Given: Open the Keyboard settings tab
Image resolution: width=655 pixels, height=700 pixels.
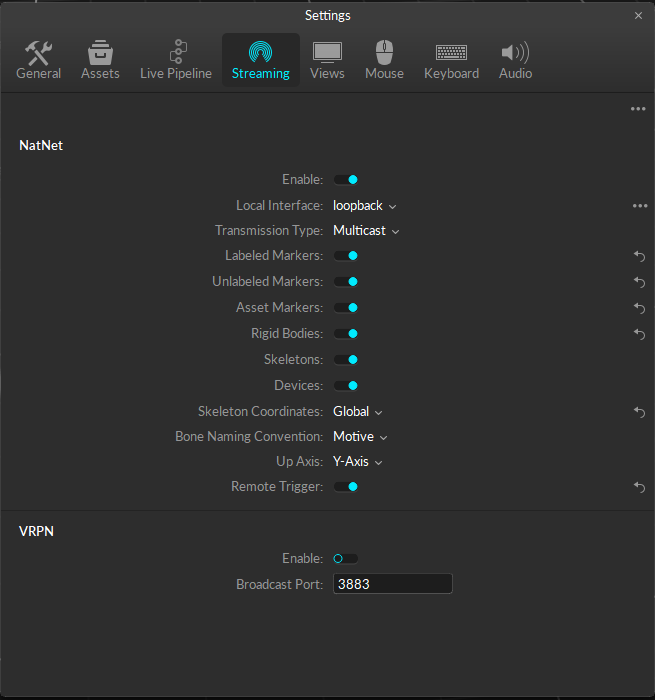Looking at the screenshot, I should pyautogui.click(x=451, y=60).
